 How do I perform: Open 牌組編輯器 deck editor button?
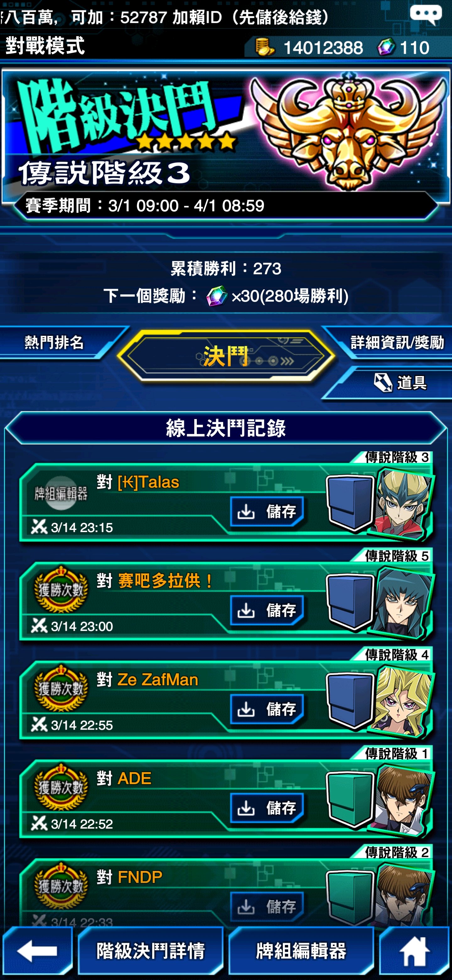[301, 950]
